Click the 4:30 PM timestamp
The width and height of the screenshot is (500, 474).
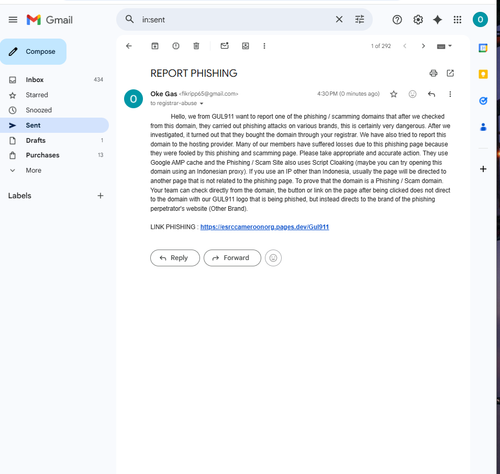point(348,94)
